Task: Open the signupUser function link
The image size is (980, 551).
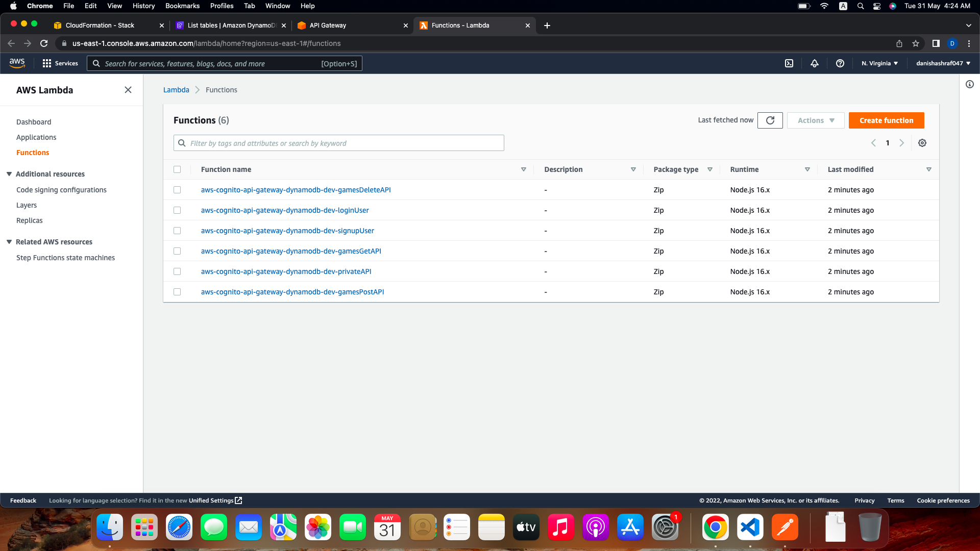Action: click(x=287, y=231)
